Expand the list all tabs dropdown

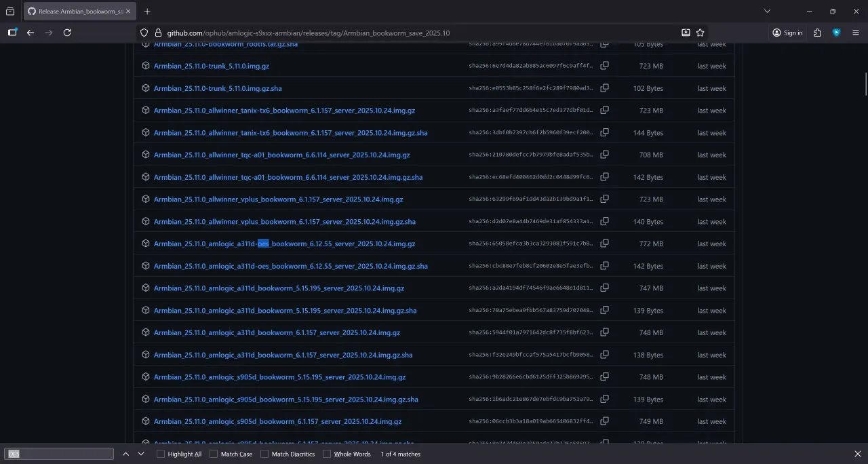coord(767,12)
